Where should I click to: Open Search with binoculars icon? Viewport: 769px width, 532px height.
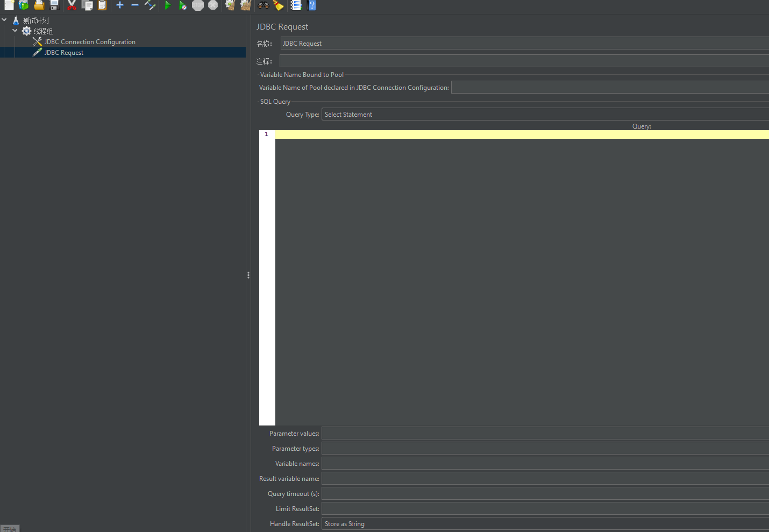[264, 5]
